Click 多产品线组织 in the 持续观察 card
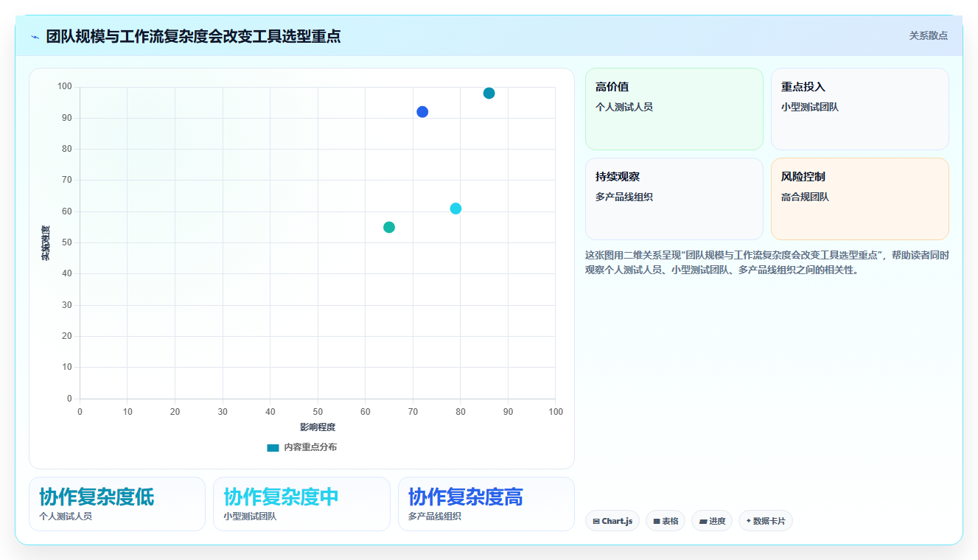 pyautogui.click(x=624, y=197)
